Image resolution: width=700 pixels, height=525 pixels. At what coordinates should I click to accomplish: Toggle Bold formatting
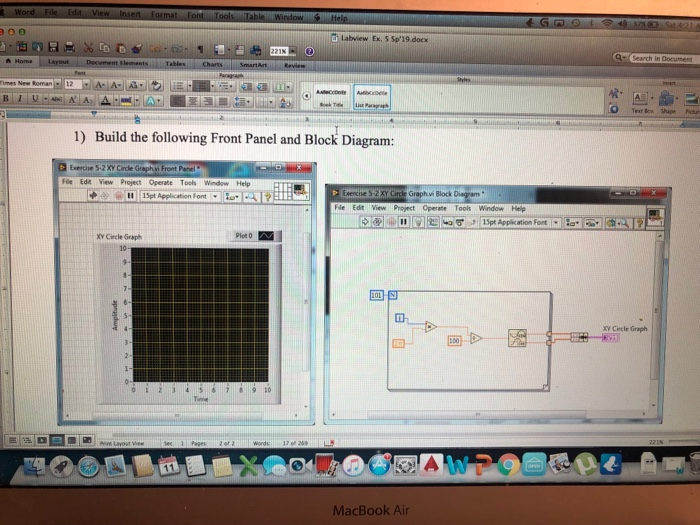tap(6, 98)
